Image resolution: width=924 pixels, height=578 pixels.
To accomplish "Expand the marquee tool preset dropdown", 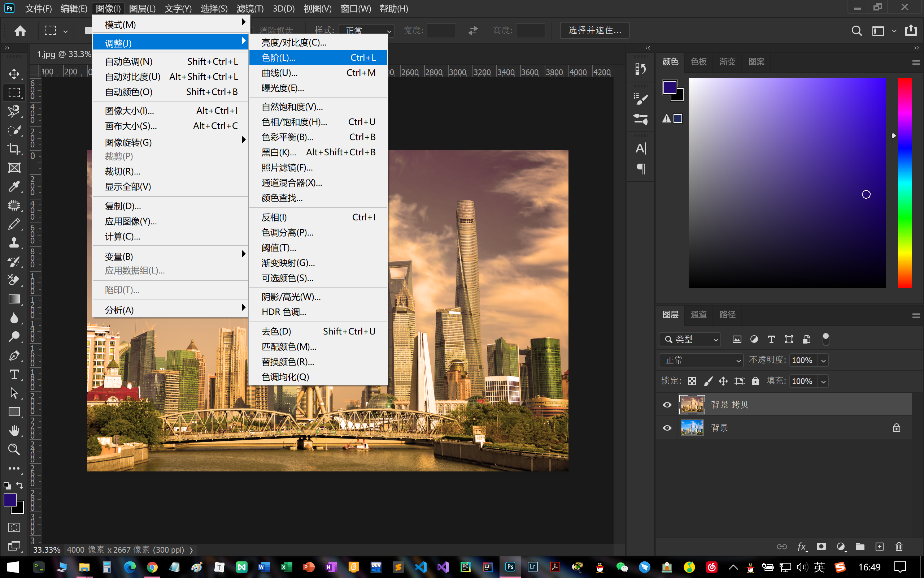I will pyautogui.click(x=65, y=31).
